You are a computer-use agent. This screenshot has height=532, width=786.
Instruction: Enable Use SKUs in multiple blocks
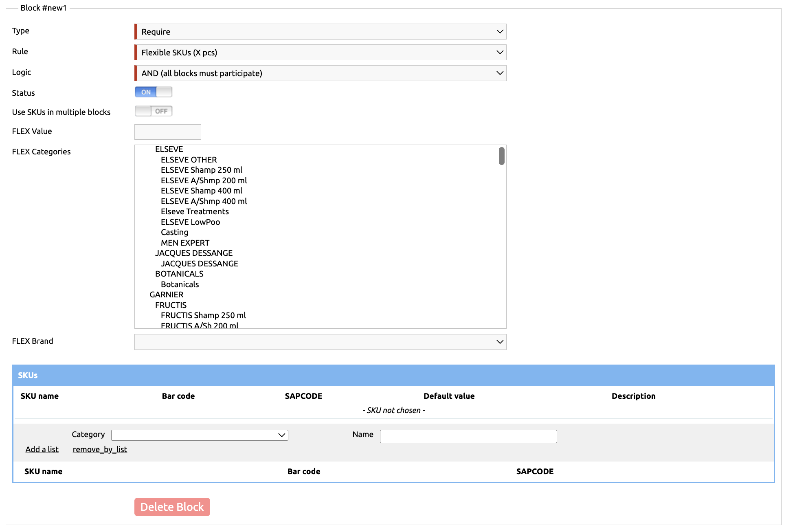154,111
